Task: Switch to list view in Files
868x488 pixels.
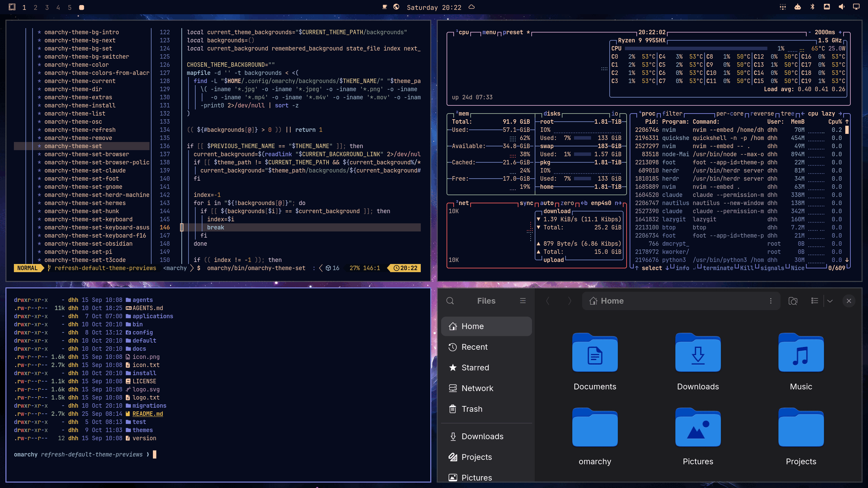Action: point(814,301)
